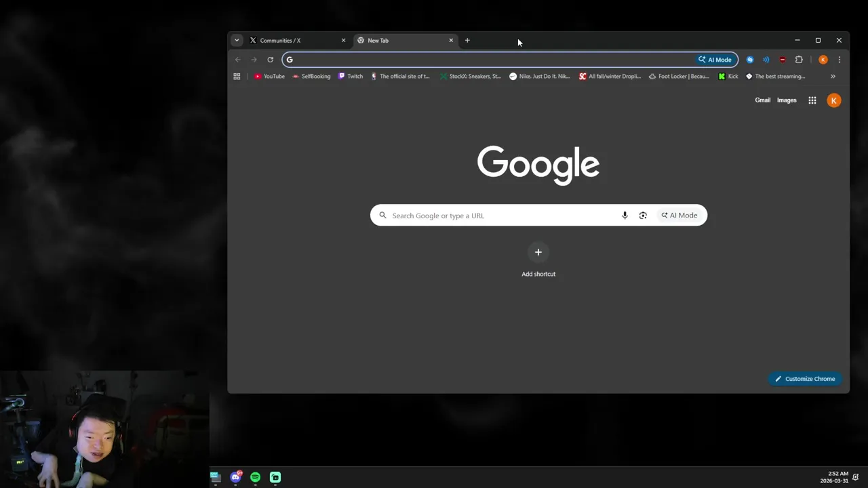Screen dimensions: 868x488
Task: Click AI Mode button in address bar
Action: tap(715, 60)
